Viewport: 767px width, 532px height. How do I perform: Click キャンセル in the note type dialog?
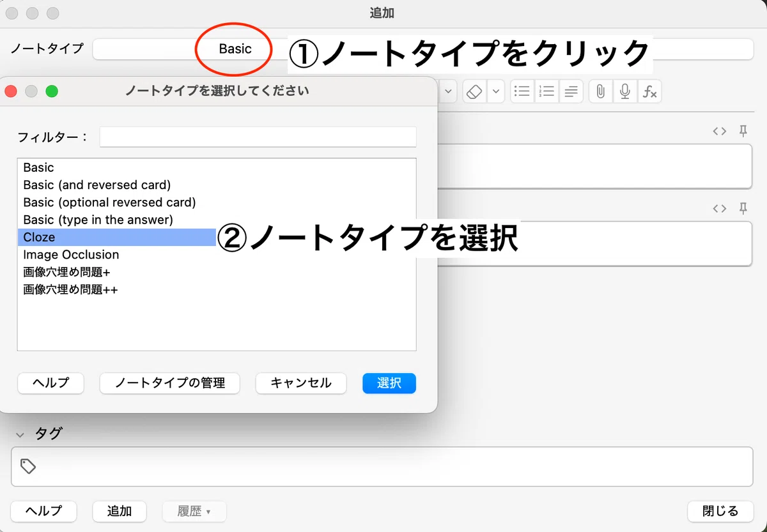(301, 383)
